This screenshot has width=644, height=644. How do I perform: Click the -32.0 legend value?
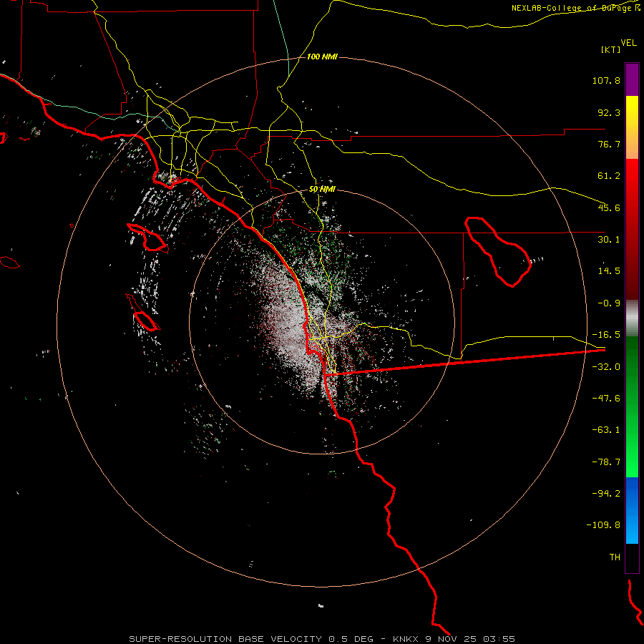(606, 367)
